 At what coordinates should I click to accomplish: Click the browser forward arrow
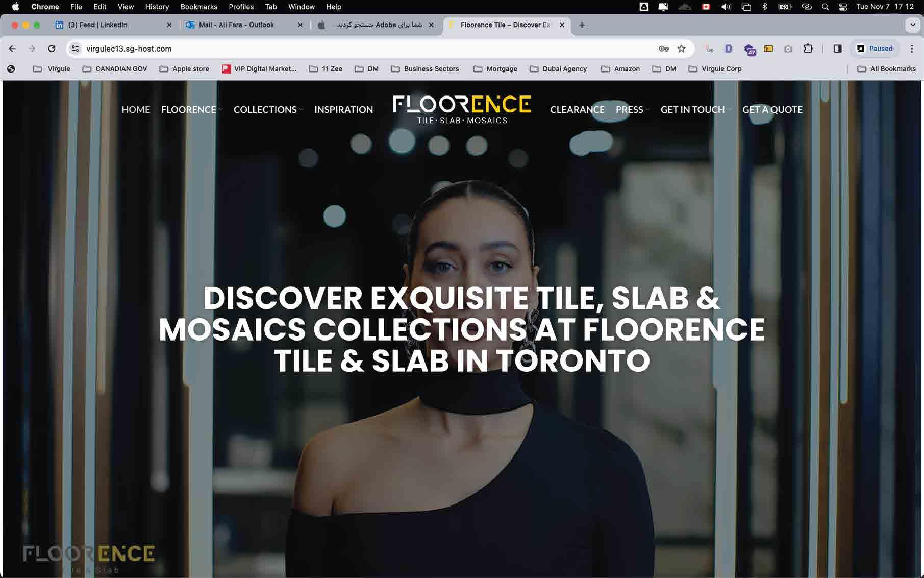click(x=32, y=49)
